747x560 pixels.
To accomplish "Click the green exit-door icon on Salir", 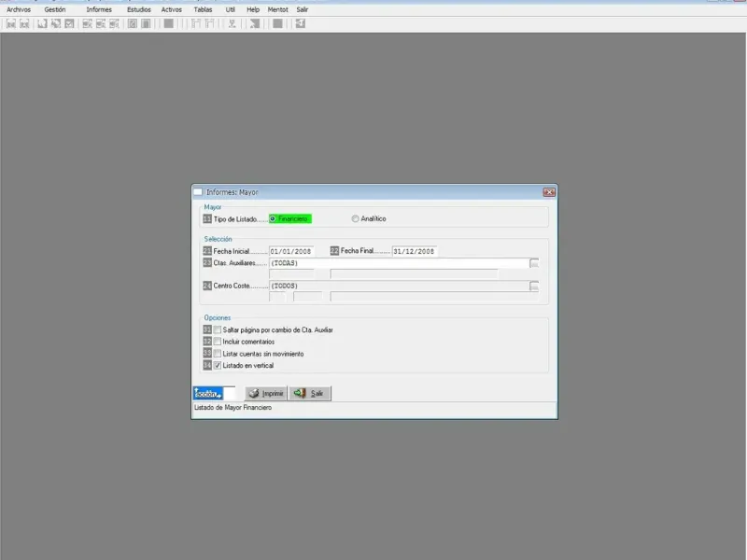I will [x=300, y=393].
